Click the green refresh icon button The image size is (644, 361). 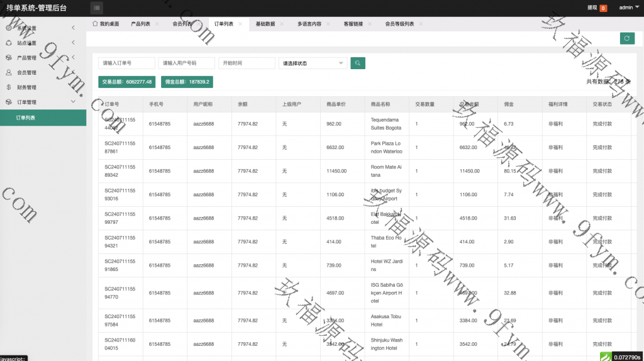click(626, 38)
